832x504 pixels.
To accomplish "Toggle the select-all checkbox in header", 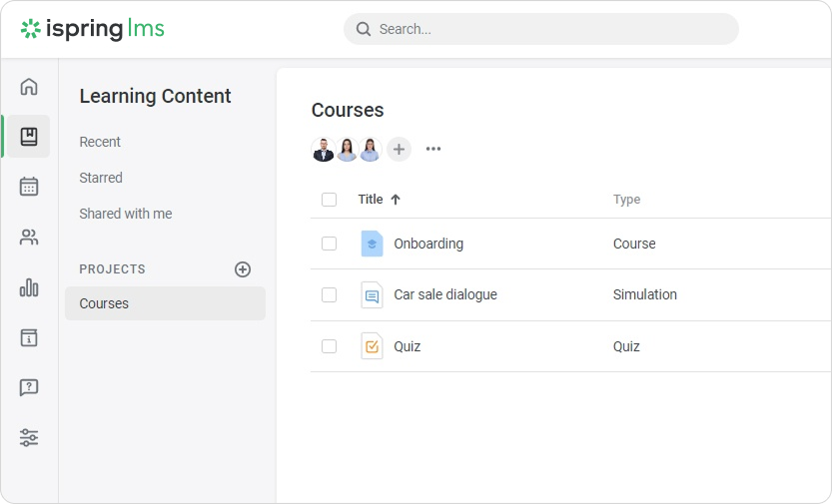I will (x=330, y=200).
